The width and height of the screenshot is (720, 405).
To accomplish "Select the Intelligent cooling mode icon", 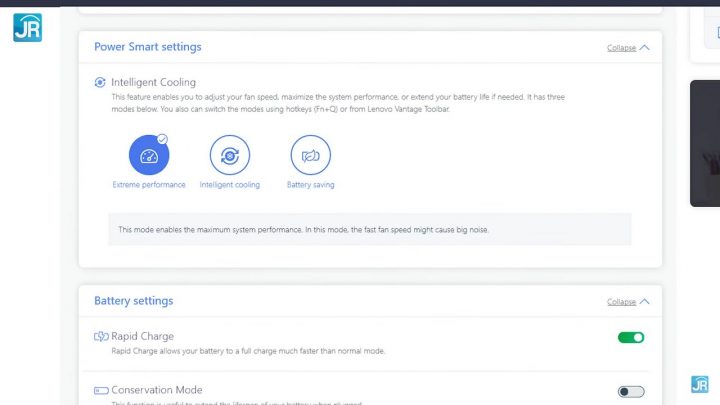I will coord(230,155).
